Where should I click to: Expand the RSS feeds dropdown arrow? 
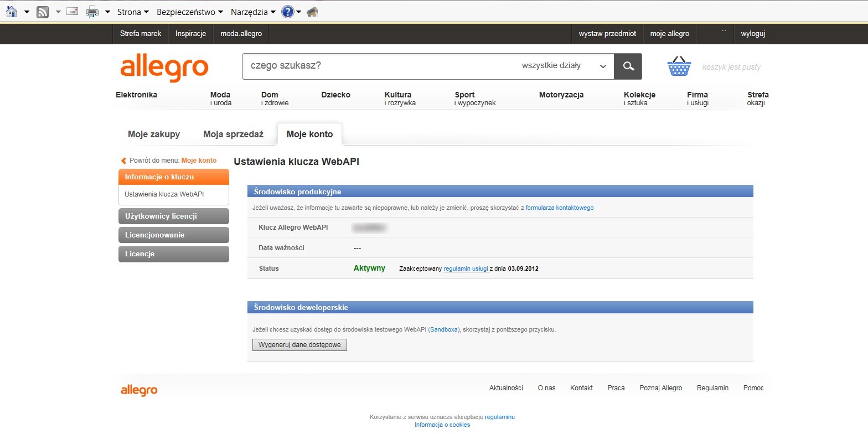[58, 12]
